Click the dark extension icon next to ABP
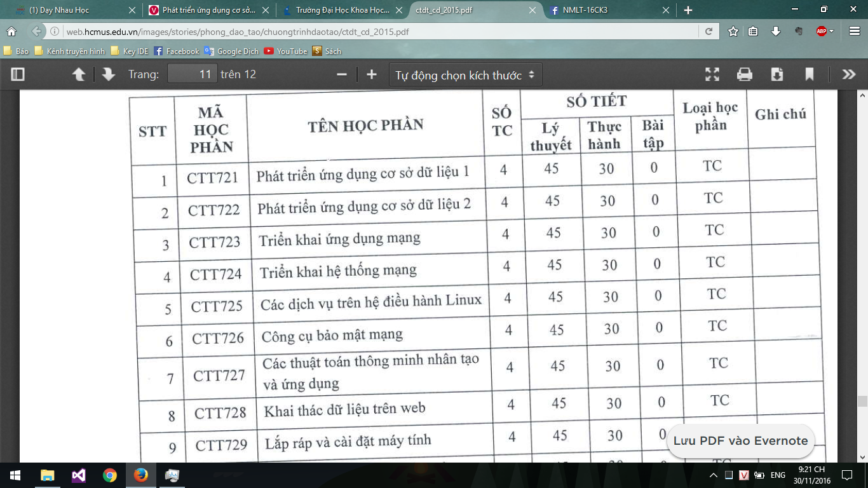The image size is (868, 488). click(799, 31)
